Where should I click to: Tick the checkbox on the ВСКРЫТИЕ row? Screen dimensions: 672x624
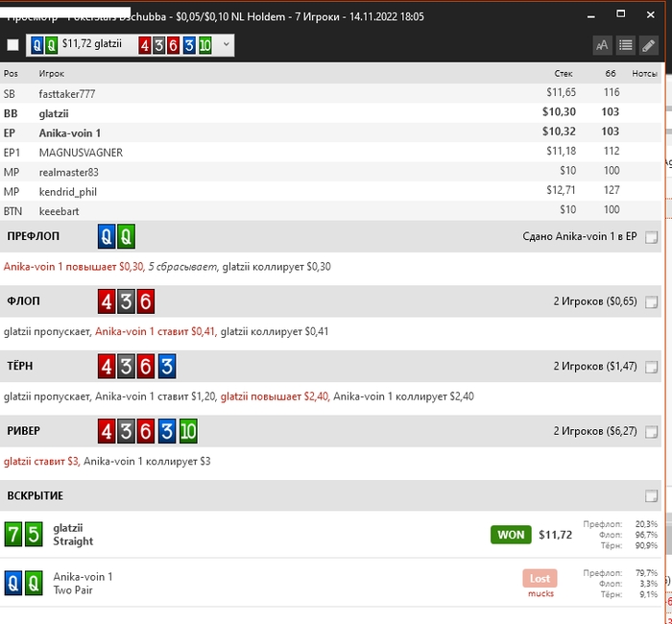(x=652, y=495)
